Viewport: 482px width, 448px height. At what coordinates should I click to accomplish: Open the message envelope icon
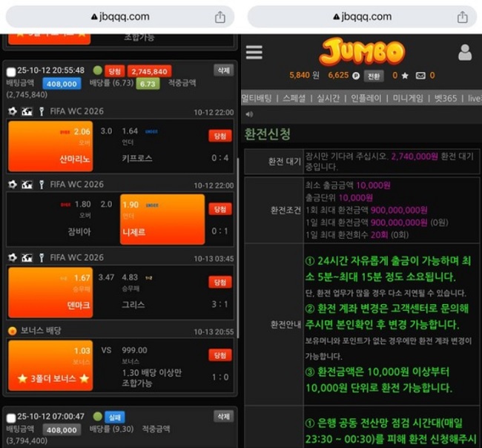420,76
